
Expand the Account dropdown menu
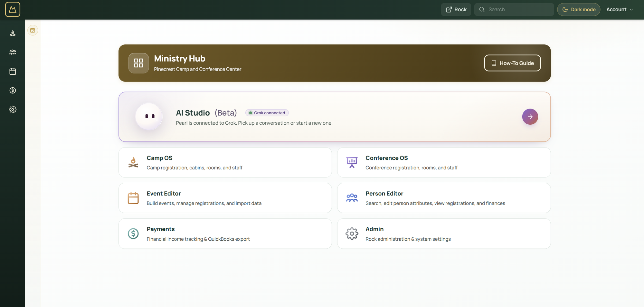tap(620, 9)
